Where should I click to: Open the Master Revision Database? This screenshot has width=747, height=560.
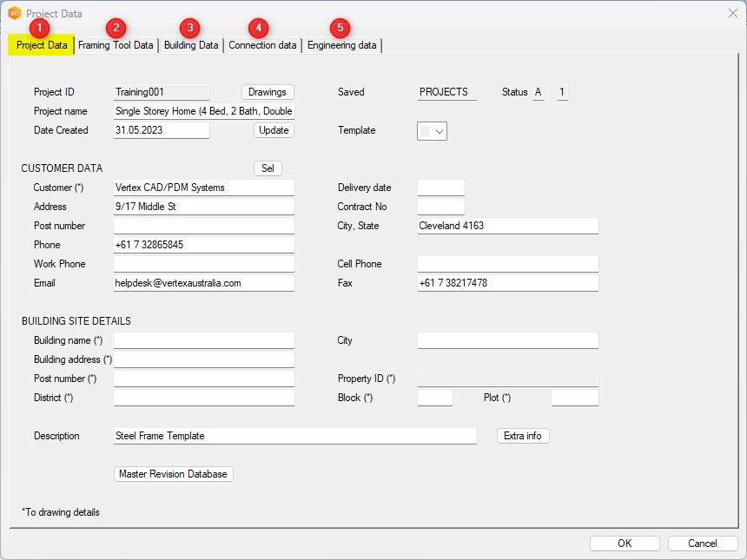pos(174,474)
